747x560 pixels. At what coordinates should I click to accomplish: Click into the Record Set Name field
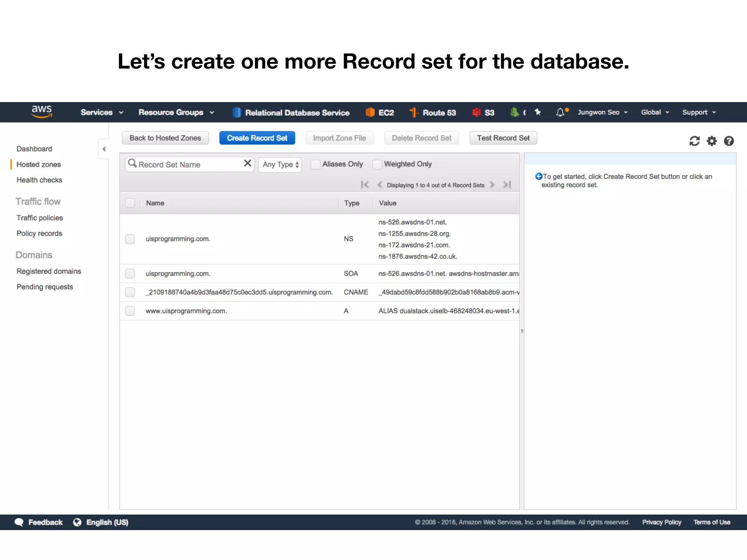pos(189,164)
